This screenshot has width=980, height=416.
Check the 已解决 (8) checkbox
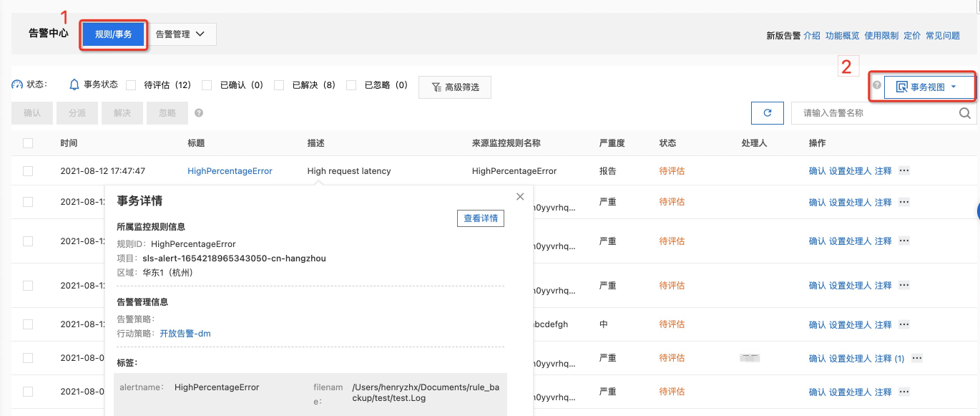(x=278, y=86)
